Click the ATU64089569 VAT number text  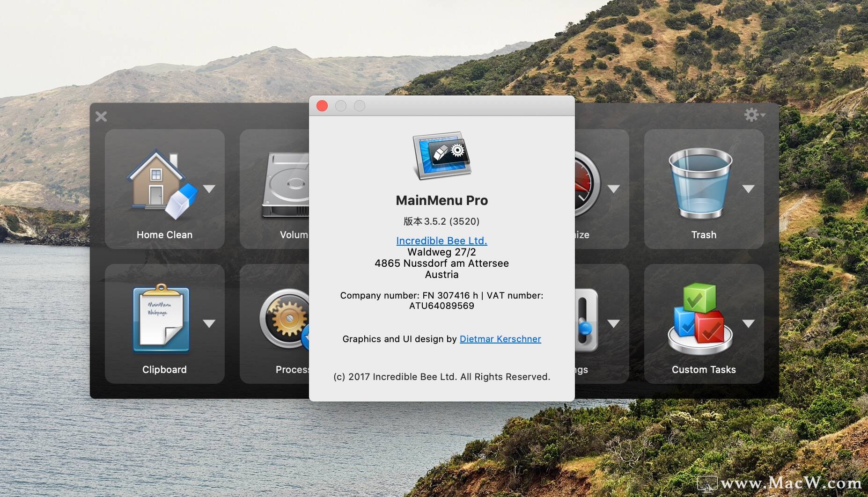(x=441, y=306)
